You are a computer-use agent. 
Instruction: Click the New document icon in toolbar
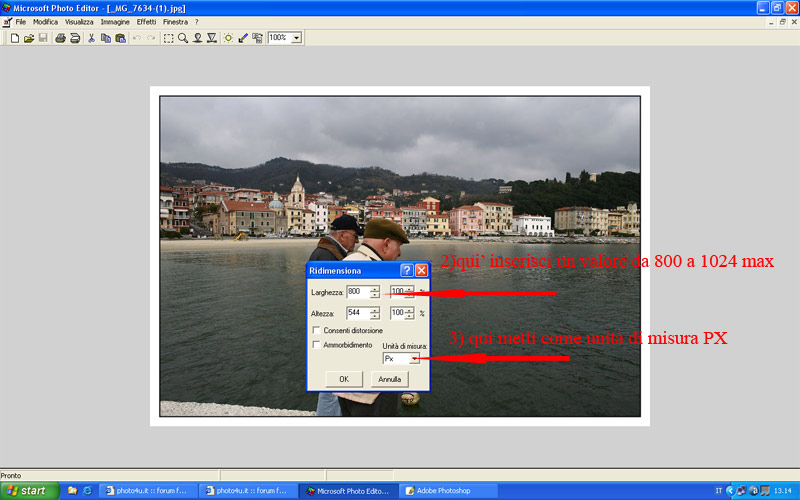14,38
